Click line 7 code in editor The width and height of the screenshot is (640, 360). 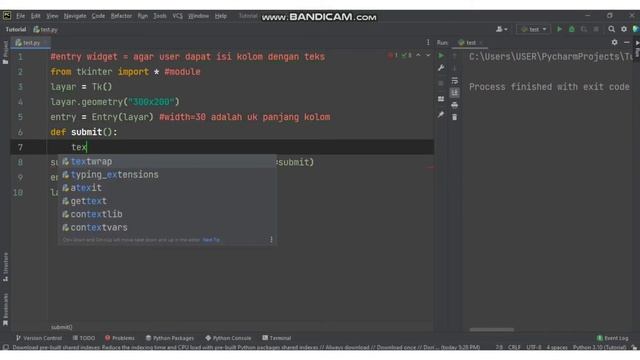pyautogui.click(x=79, y=147)
